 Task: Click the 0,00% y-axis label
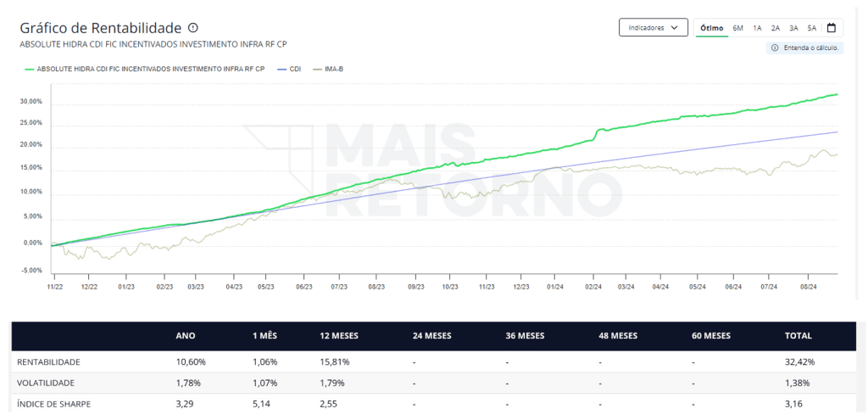point(32,244)
